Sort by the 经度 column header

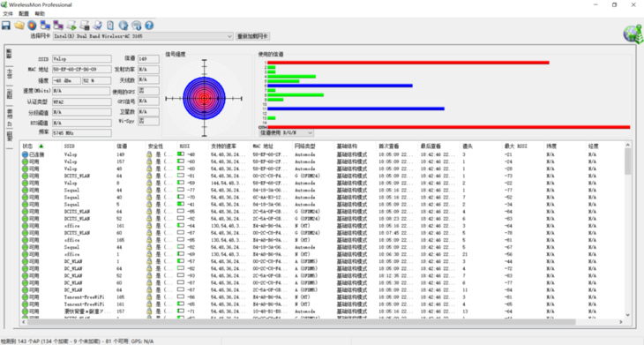click(x=604, y=146)
